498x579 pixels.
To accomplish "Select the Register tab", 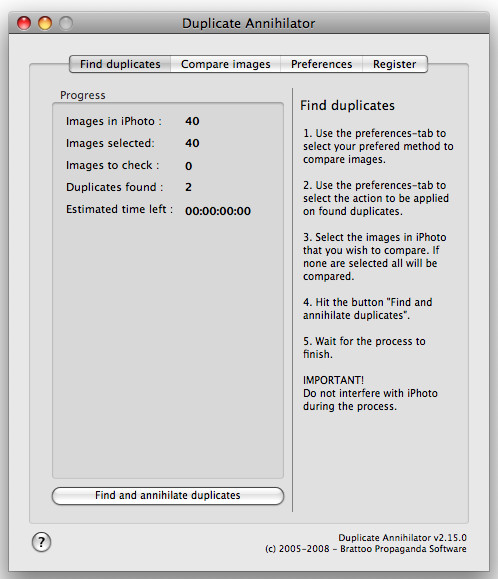I will click(x=395, y=64).
